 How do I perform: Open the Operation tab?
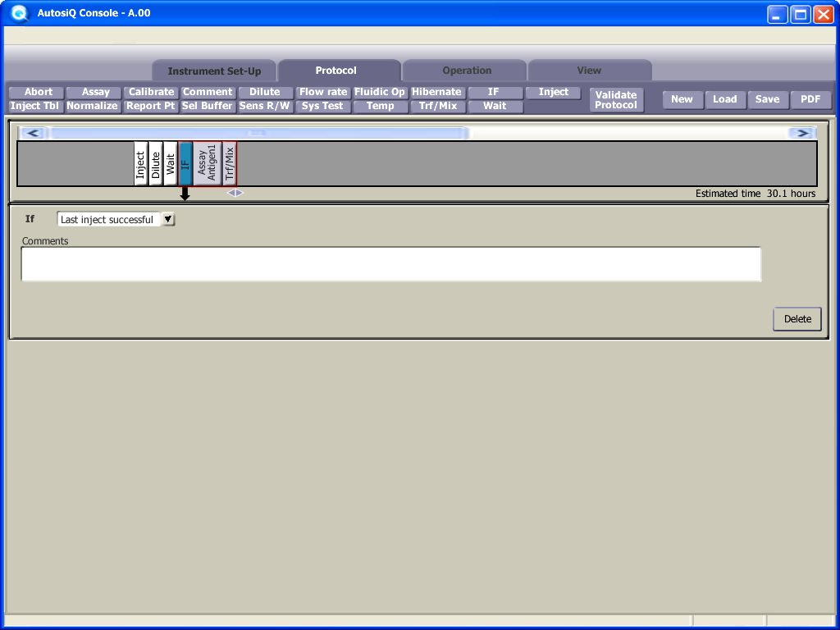464,71
